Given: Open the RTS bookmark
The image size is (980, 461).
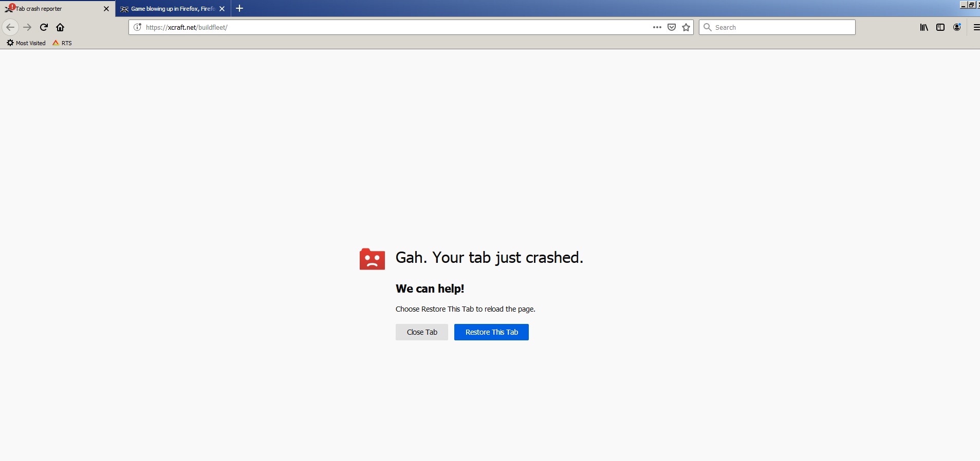Looking at the screenshot, I should click(x=62, y=43).
